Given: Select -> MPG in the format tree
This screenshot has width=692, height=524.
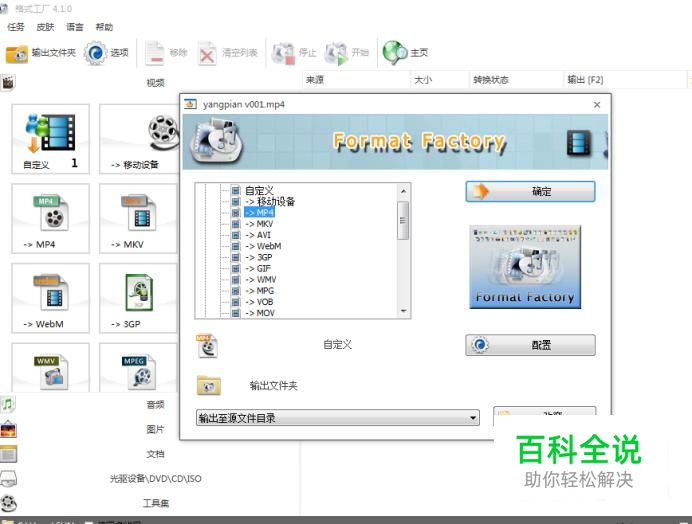Looking at the screenshot, I should pos(260,290).
